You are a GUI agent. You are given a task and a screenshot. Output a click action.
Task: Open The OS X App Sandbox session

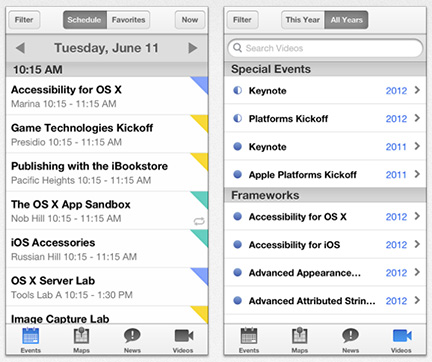point(107,211)
